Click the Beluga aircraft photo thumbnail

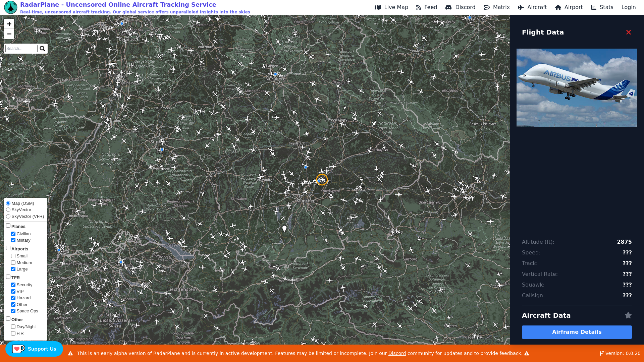coord(577,87)
